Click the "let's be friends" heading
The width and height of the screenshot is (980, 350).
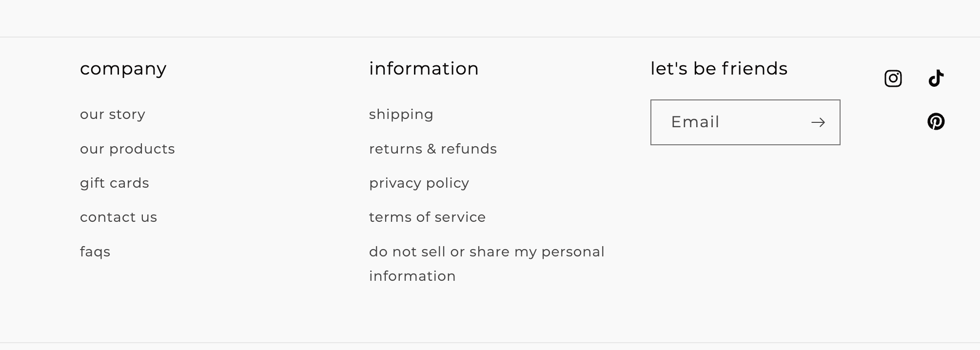click(x=719, y=69)
